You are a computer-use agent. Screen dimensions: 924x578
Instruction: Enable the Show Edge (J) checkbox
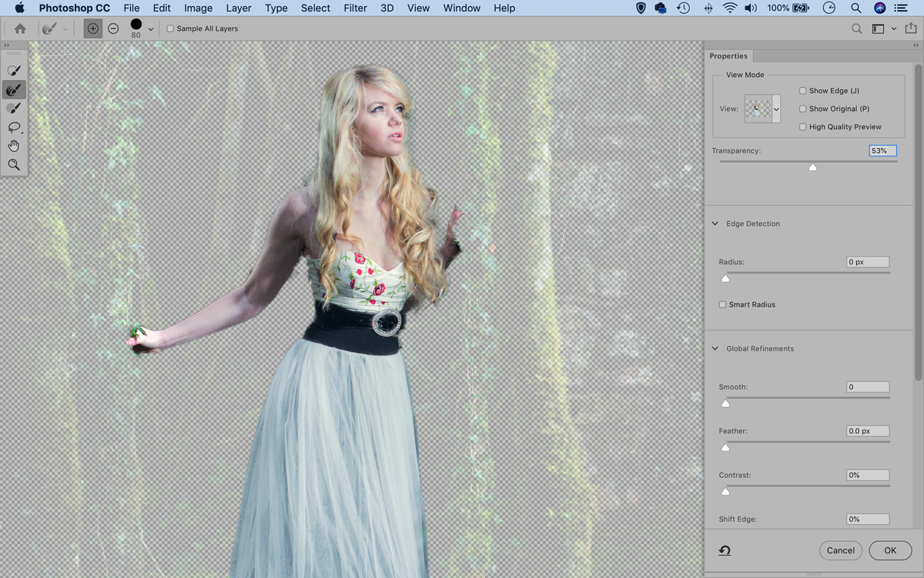point(803,90)
